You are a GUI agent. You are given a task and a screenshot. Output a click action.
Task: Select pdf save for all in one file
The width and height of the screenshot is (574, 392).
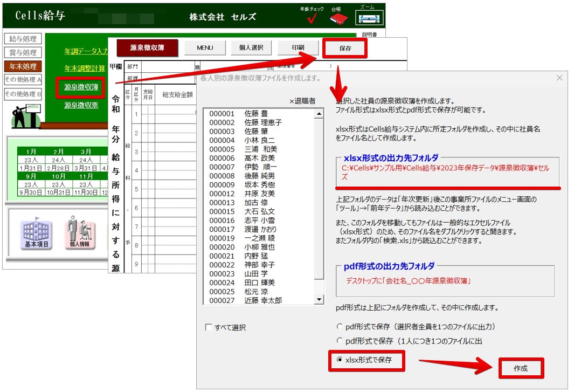339,327
